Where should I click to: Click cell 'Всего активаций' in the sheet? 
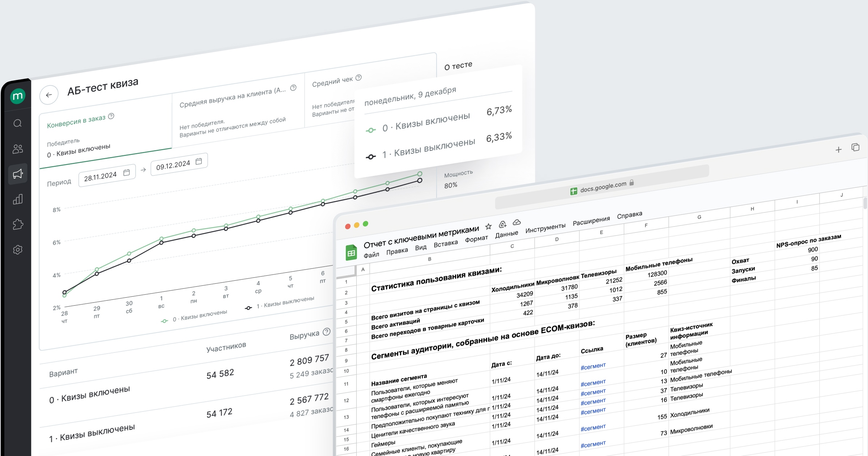[x=396, y=324]
